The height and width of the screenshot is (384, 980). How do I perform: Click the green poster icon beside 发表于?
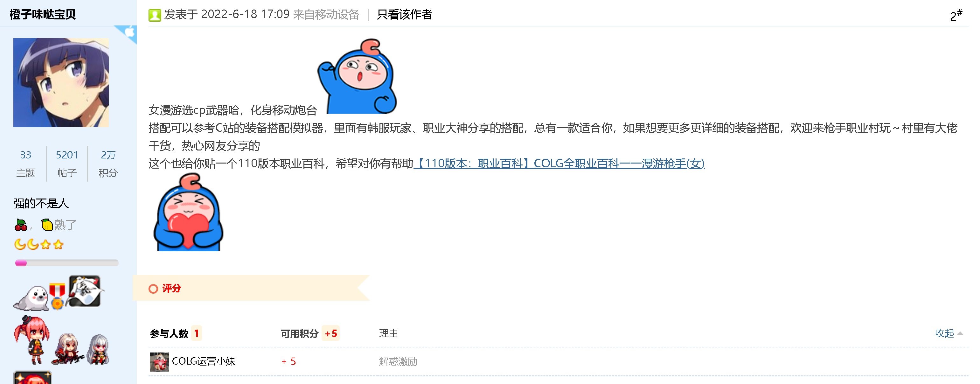pos(155,15)
